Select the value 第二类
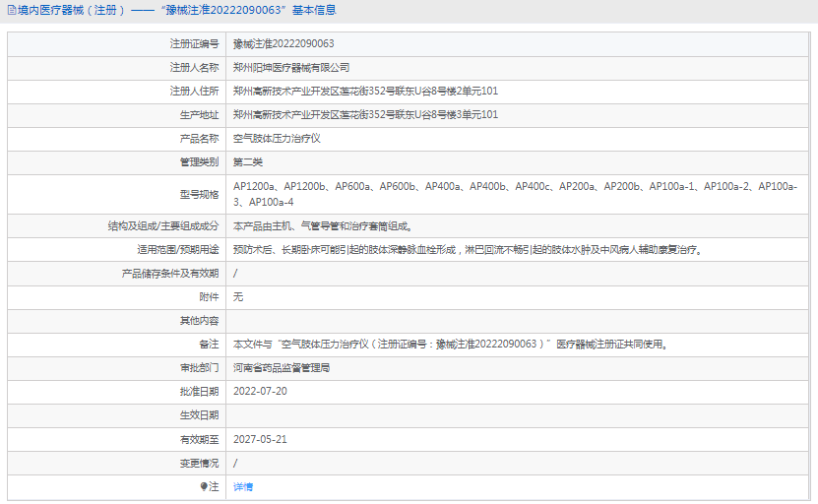The width and height of the screenshot is (818, 504). [x=248, y=162]
